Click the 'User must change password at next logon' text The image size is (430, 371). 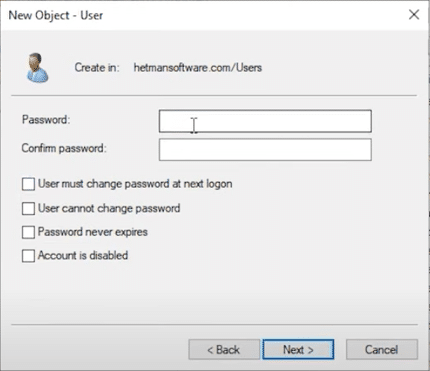tap(135, 184)
